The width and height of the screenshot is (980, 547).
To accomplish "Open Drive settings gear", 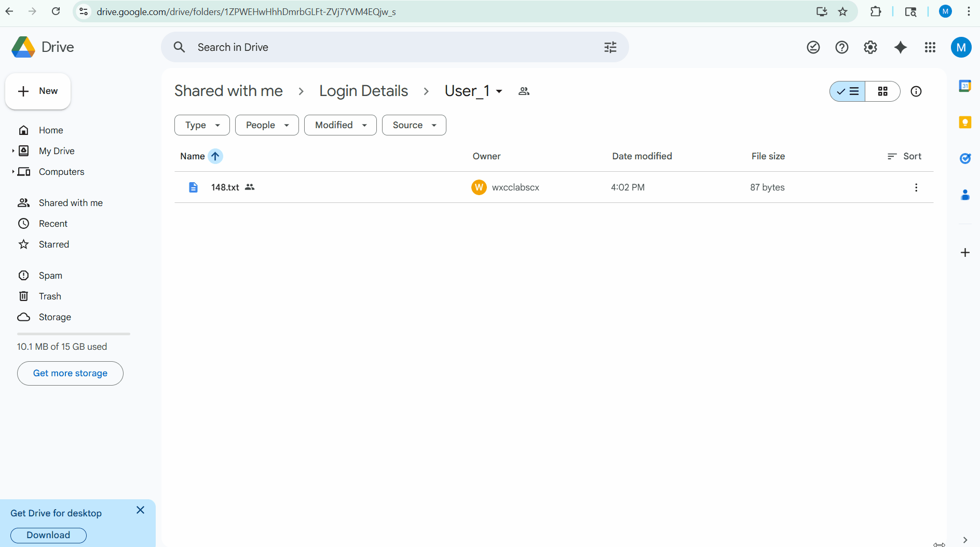I will coord(870,47).
